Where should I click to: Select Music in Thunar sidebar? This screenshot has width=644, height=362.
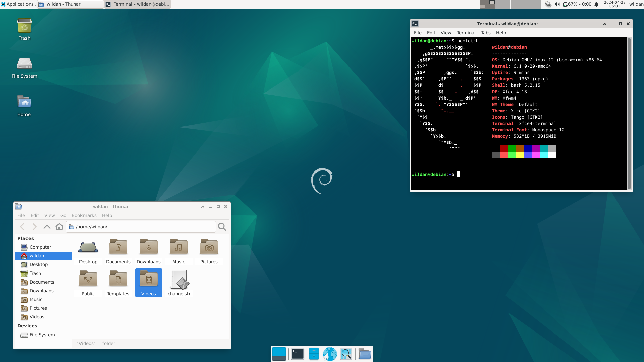43,299
